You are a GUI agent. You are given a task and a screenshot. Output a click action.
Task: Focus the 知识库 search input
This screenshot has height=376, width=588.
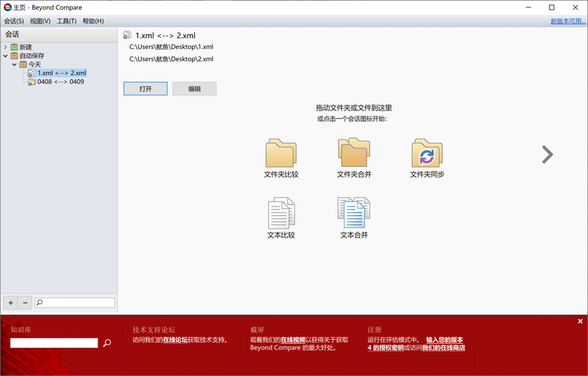point(54,343)
